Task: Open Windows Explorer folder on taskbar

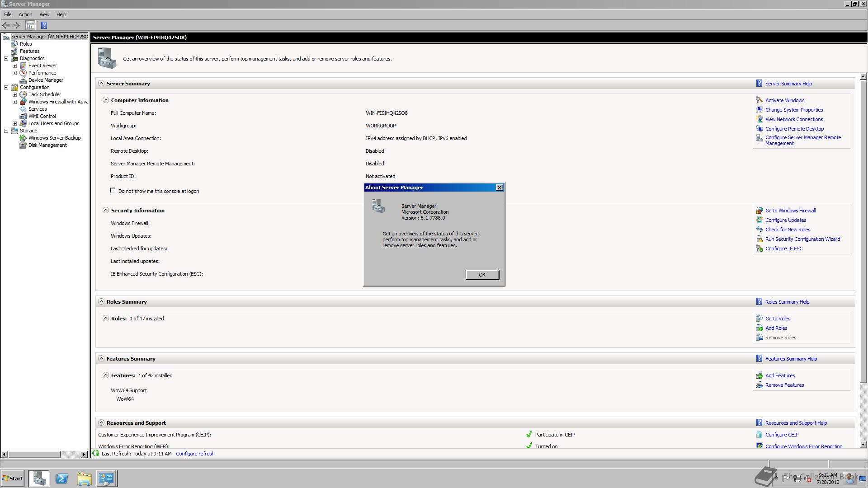Action: click(x=84, y=479)
